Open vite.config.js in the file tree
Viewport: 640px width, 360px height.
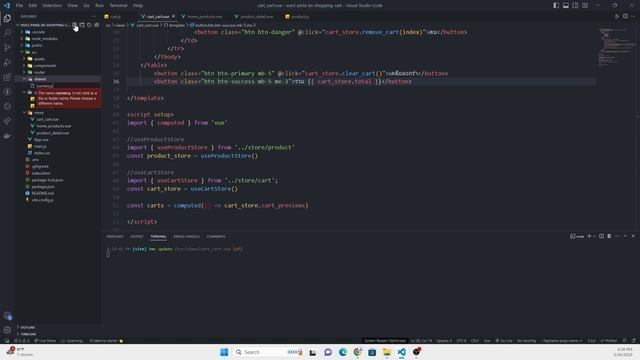coord(42,200)
